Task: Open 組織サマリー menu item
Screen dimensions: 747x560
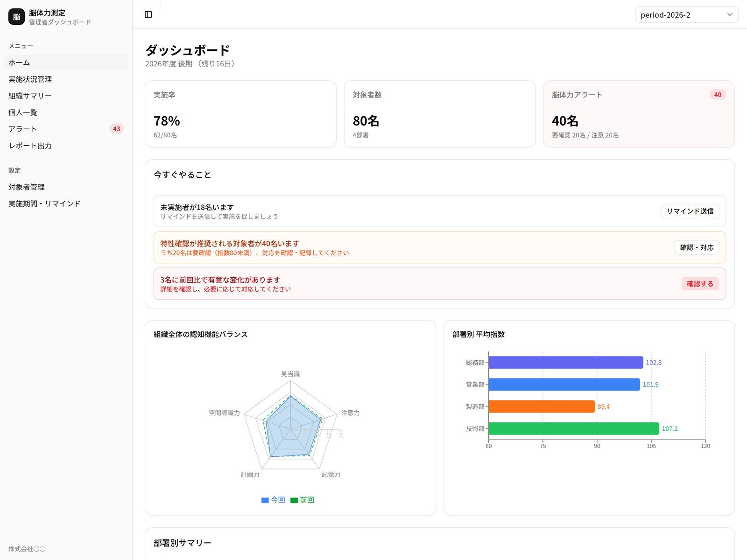Action: pos(66,96)
